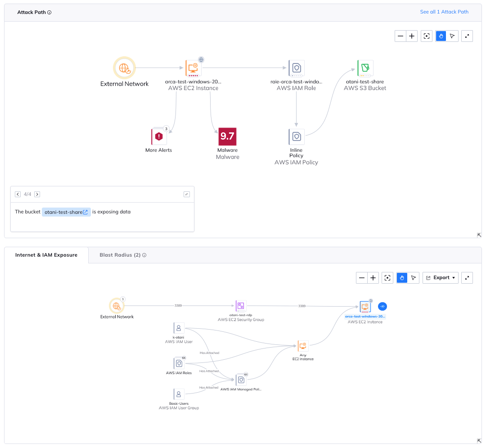Click the blue arrow expand button
The width and height of the screenshot is (486, 448).
(x=382, y=306)
